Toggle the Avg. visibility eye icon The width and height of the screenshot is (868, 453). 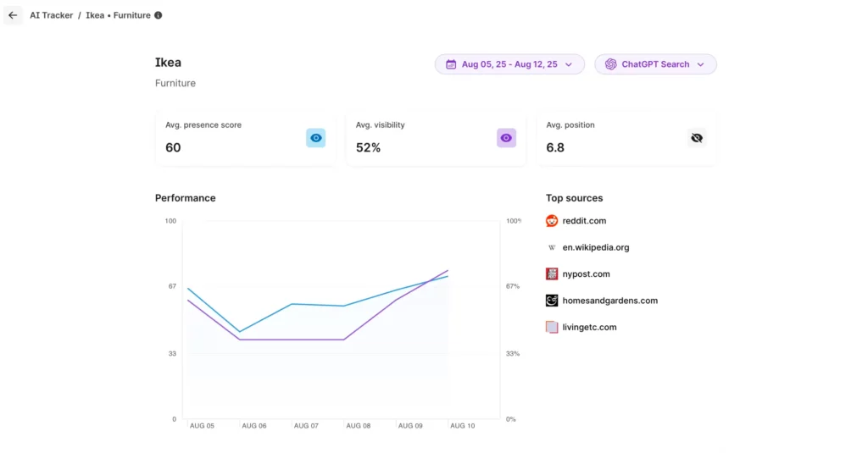[506, 138]
